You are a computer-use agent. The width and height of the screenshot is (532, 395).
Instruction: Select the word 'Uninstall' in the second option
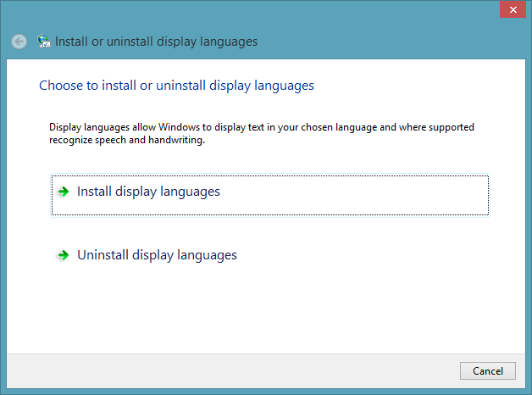(103, 255)
